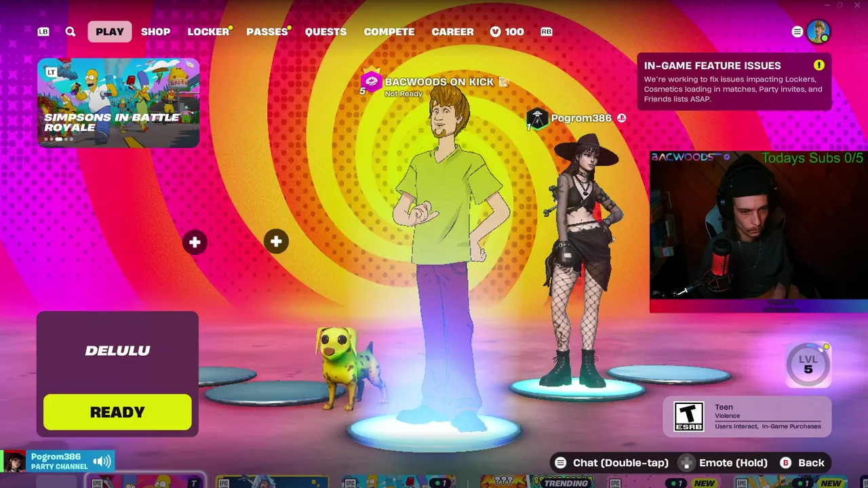Open the PASSES tab
The width and height of the screenshot is (868, 488).
click(267, 32)
